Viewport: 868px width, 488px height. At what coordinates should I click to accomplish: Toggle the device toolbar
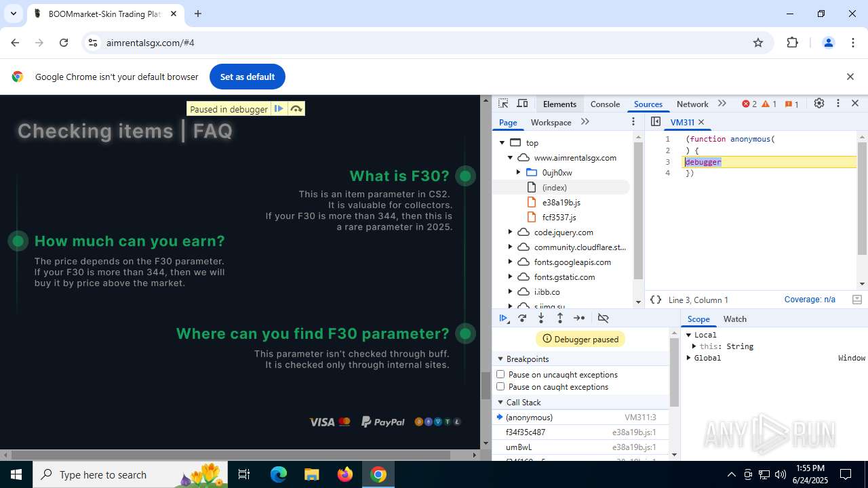522,104
